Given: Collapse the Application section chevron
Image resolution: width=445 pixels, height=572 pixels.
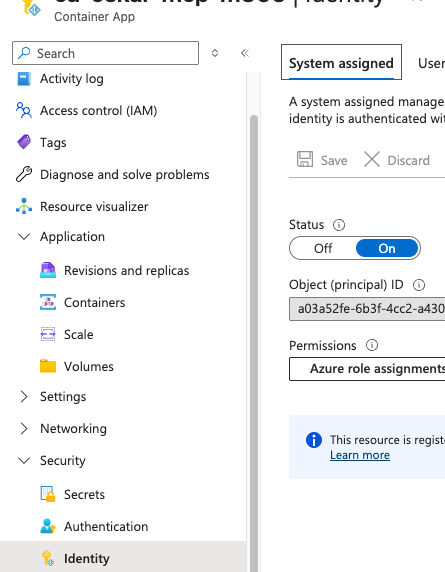Looking at the screenshot, I should (24, 237).
